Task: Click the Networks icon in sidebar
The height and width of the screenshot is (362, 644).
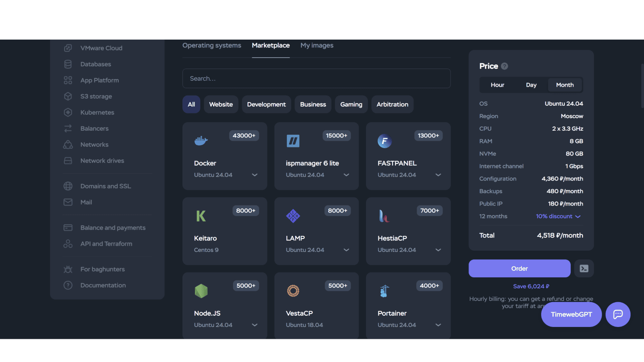Action: click(x=68, y=144)
